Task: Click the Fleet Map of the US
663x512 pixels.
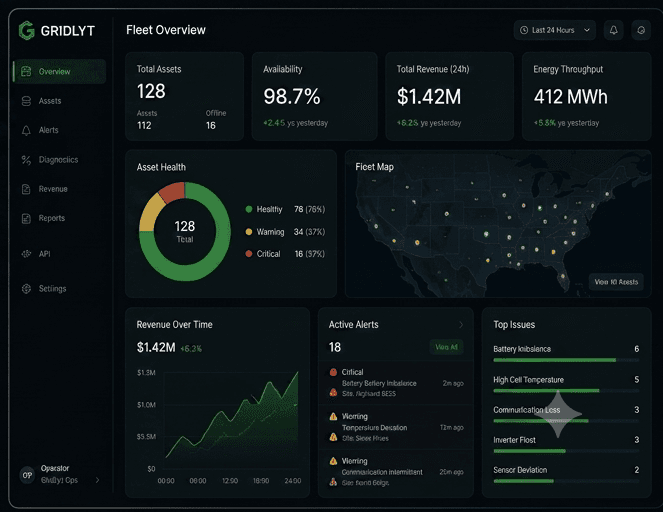Action: [498, 224]
